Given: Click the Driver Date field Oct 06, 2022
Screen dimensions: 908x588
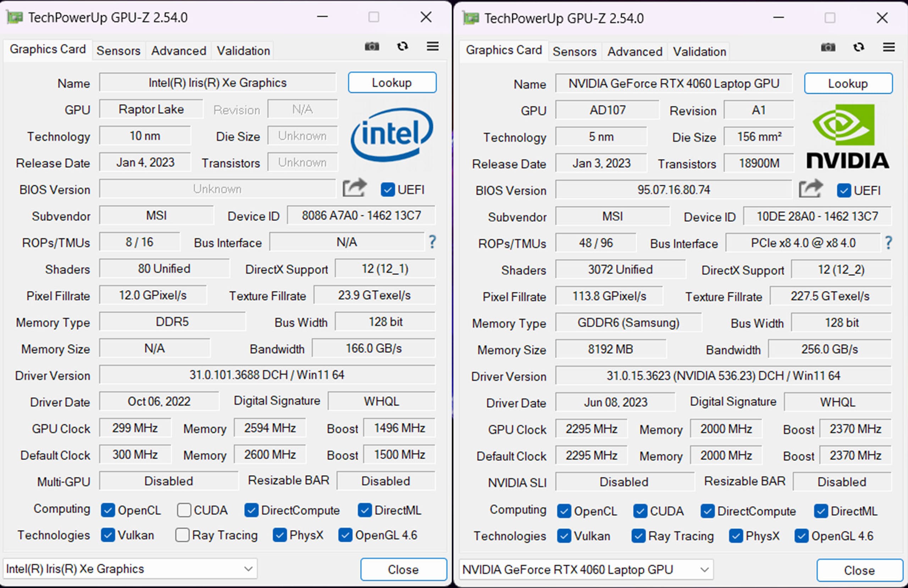Looking at the screenshot, I should tap(159, 401).
